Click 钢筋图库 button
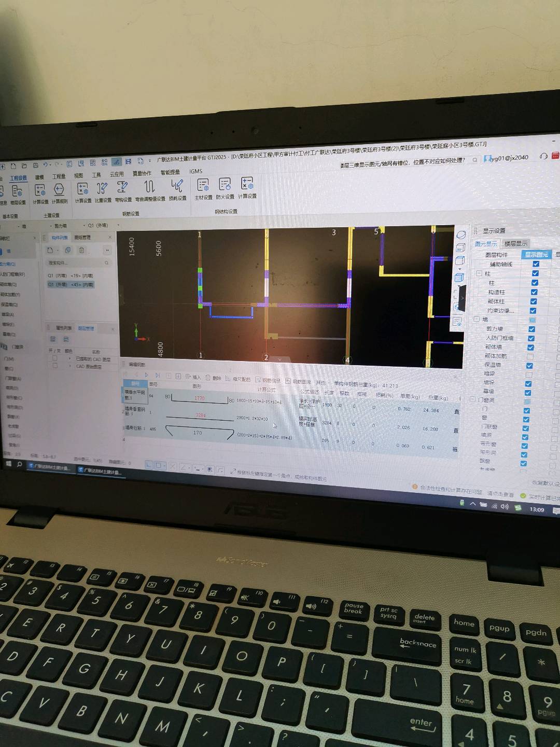 tap(298, 381)
